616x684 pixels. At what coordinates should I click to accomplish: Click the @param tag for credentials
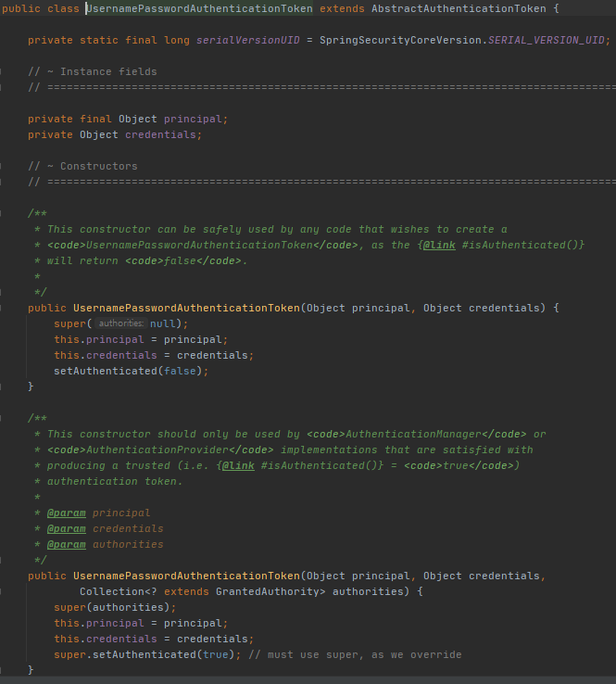(67, 528)
